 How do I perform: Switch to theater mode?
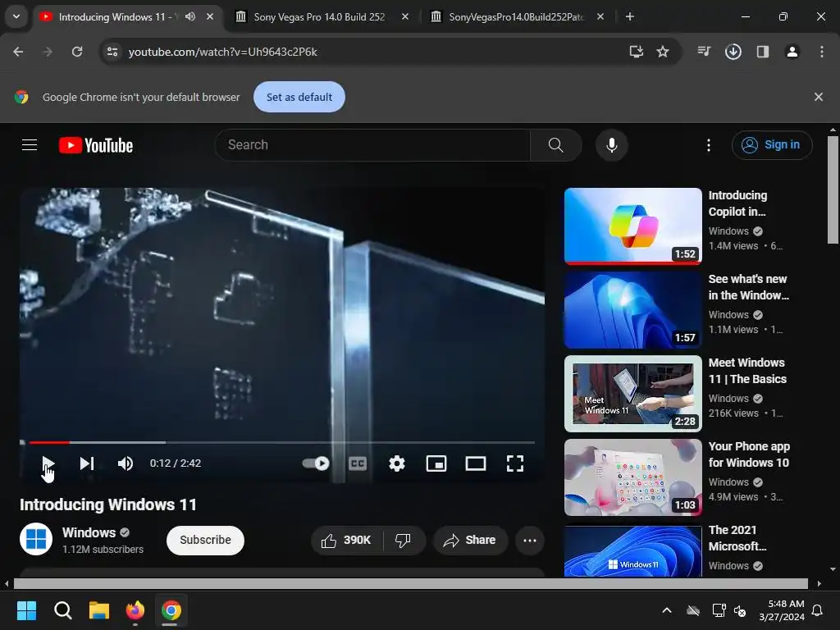click(476, 463)
